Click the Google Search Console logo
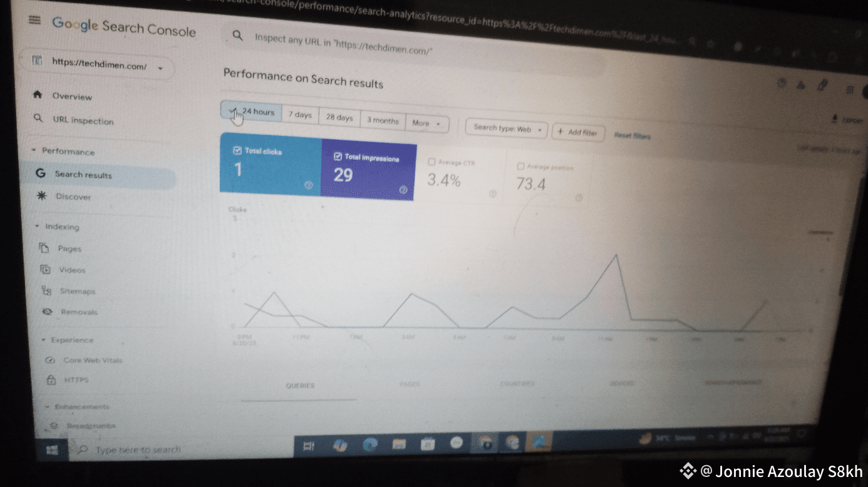Screen dimensions: 868x487 pyautogui.click(x=124, y=28)
